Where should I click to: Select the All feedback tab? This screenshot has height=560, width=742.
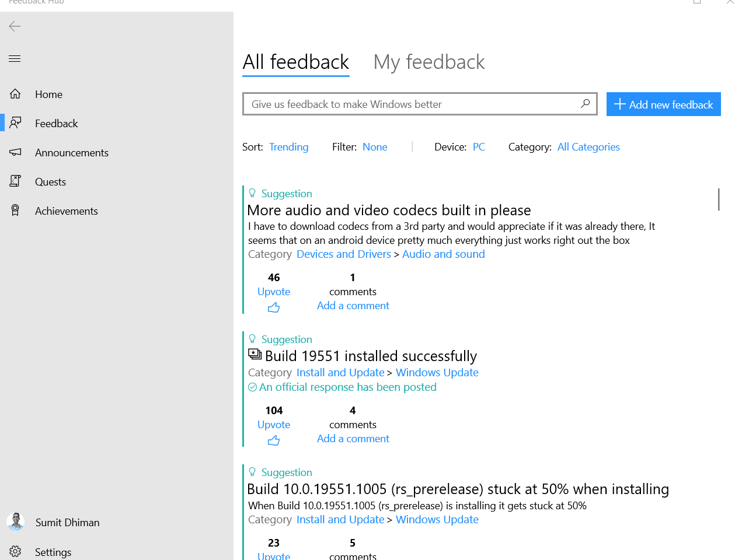[x=296, y=62]
